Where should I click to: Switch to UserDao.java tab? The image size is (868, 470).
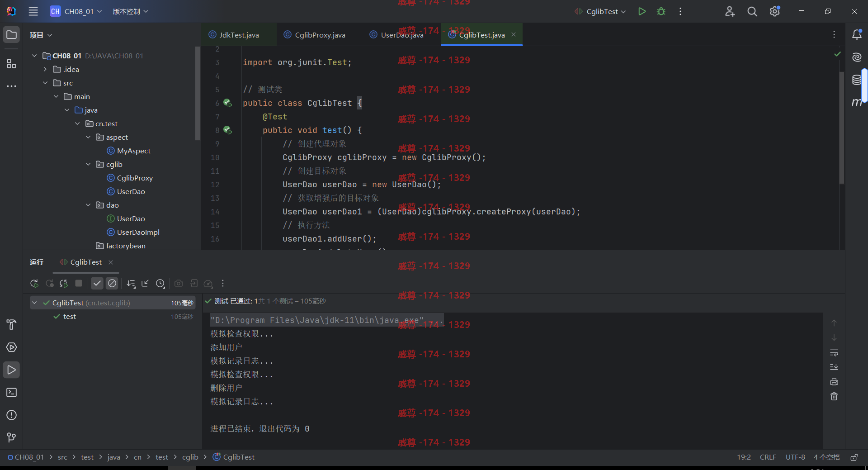pos(396,35)
